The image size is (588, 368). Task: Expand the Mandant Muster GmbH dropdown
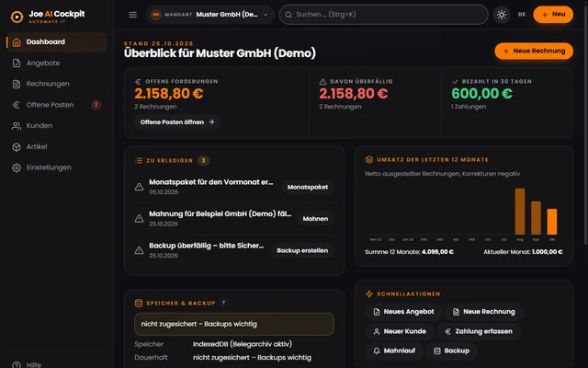tap(210, 15)
